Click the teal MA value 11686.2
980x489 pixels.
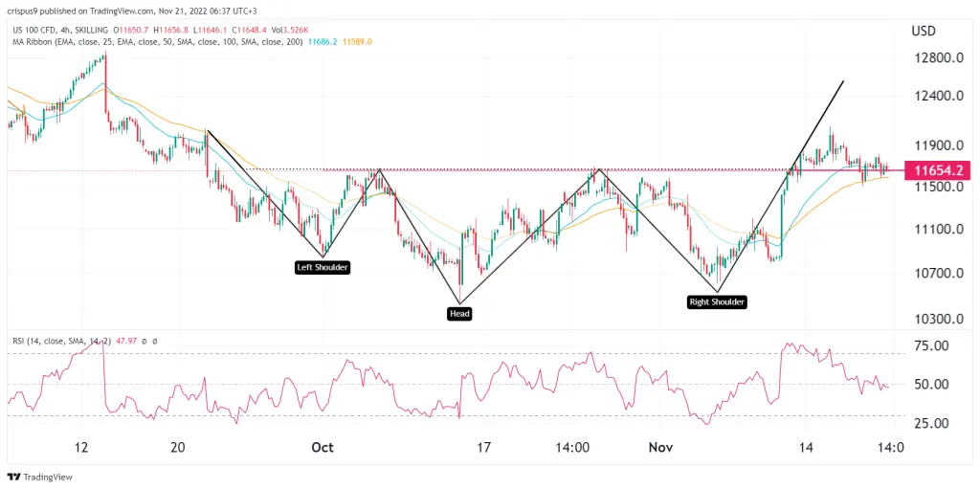(x=321, y=42)
